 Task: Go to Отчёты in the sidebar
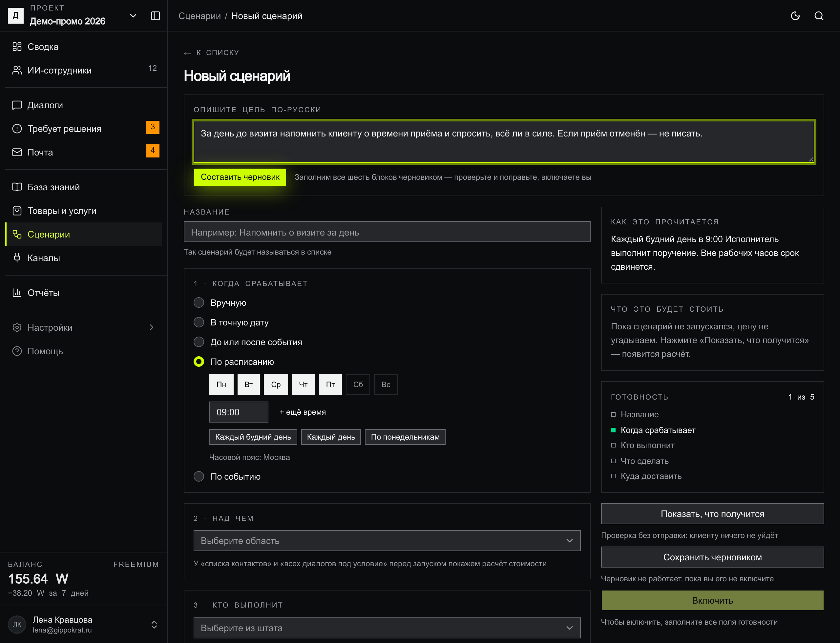click(83, 293)
